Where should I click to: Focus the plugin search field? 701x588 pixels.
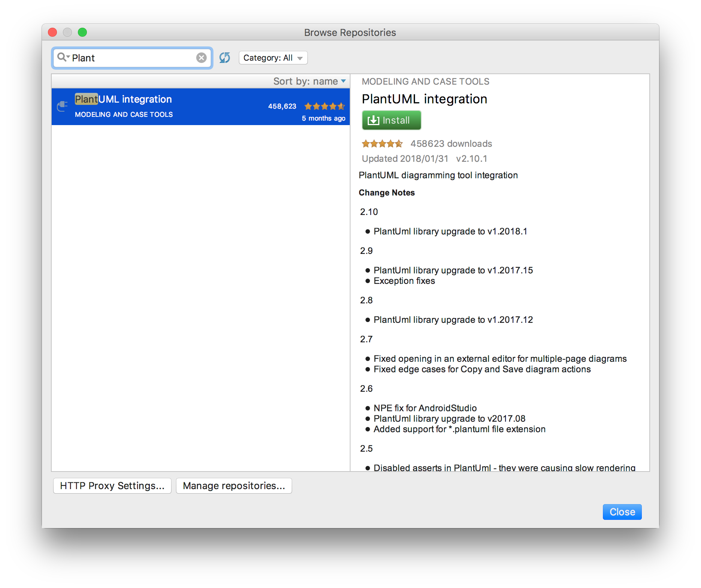coord(131,58)
